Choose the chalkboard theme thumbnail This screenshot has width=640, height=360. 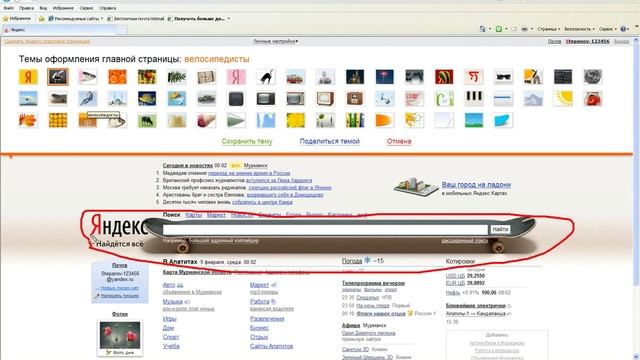point(58,77)
